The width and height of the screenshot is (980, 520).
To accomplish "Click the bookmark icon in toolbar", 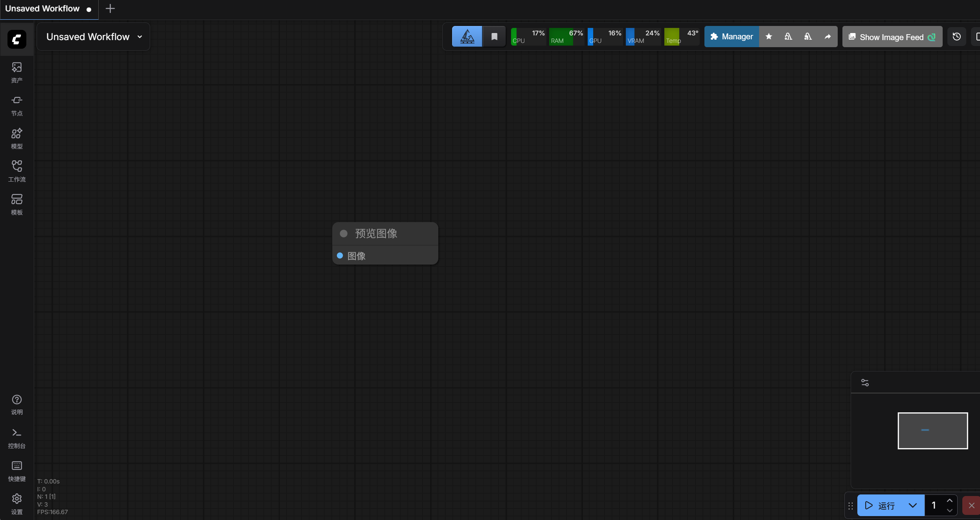I will (494, 37).
